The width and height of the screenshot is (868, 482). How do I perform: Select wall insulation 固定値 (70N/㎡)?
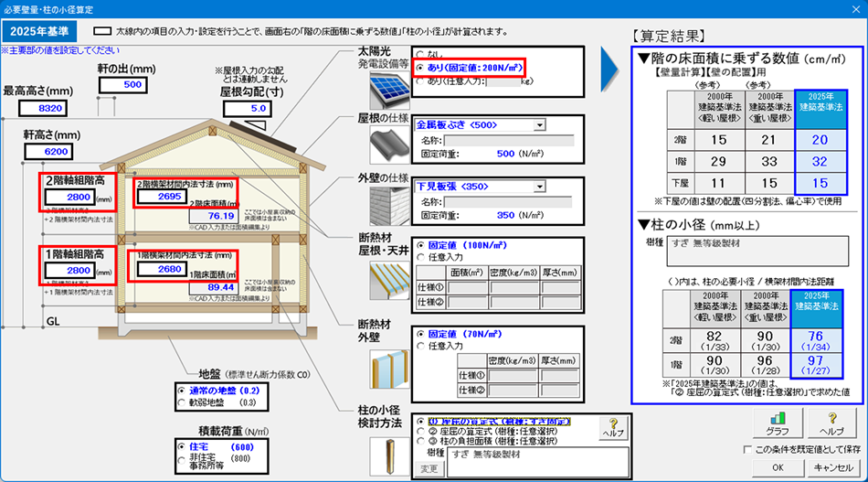pos(420,334)
